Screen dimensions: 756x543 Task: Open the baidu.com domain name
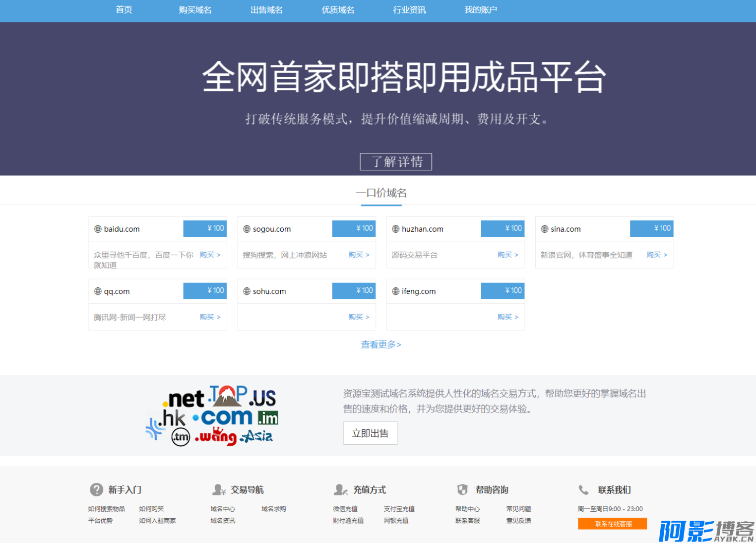(x=122, y=229)
